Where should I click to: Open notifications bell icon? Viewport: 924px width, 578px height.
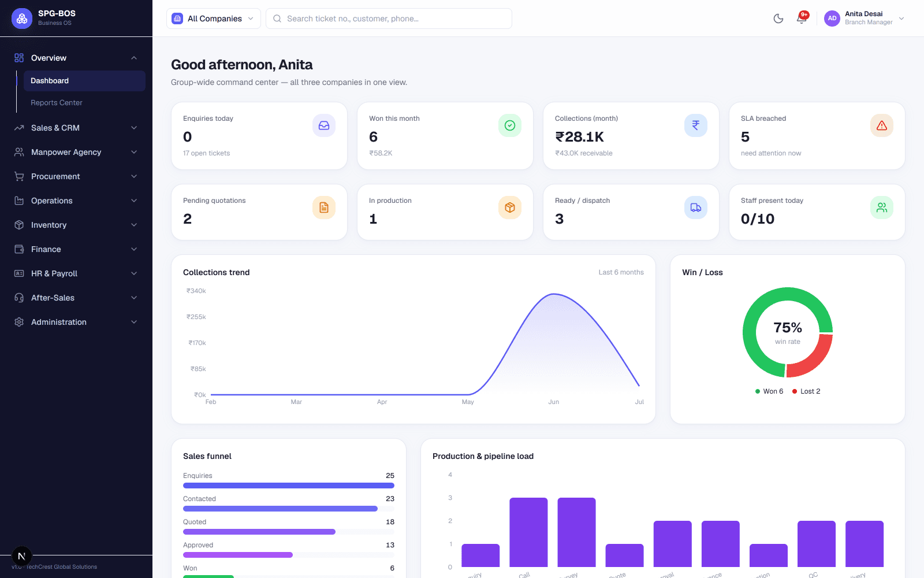[x=802, y=18]
